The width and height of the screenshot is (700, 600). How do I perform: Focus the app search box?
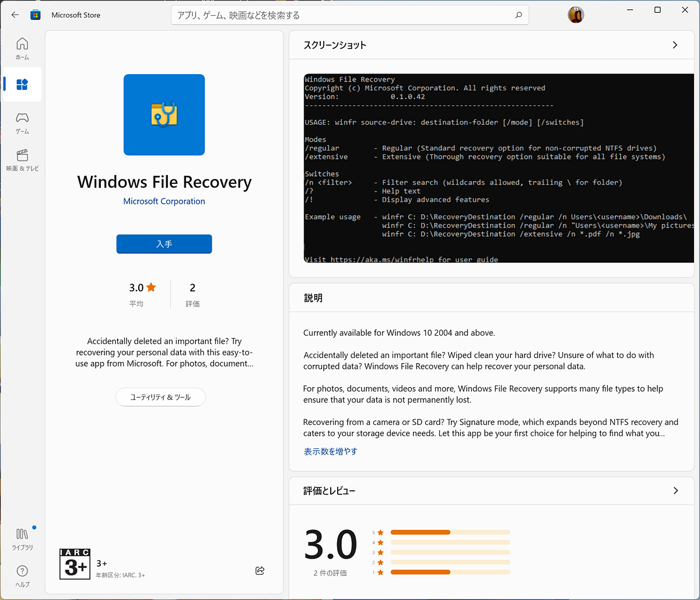click(350, 15)
